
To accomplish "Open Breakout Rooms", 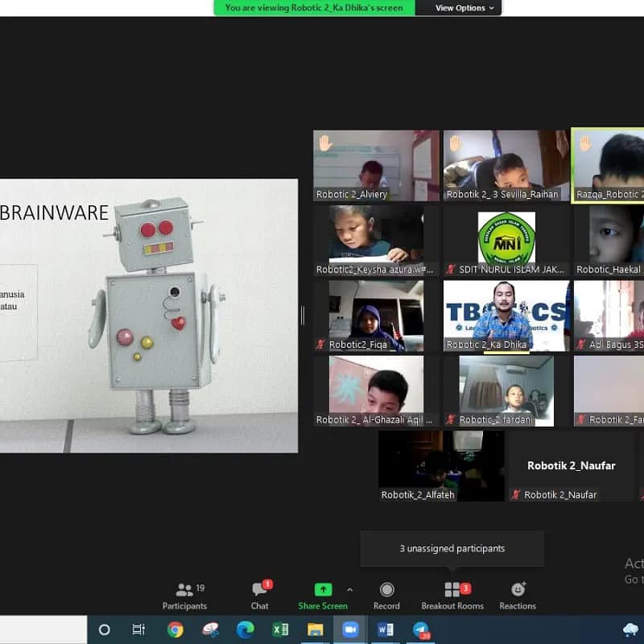I will coord(452,597).
